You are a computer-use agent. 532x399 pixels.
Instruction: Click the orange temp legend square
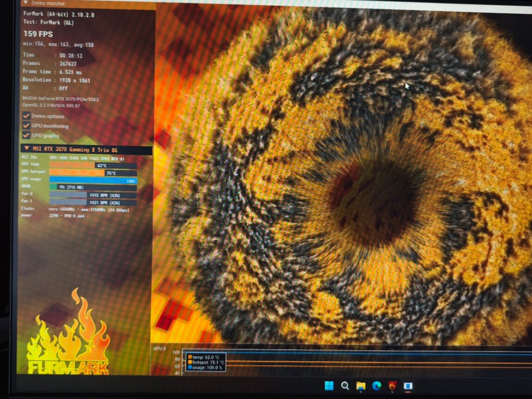coord(190,357)
